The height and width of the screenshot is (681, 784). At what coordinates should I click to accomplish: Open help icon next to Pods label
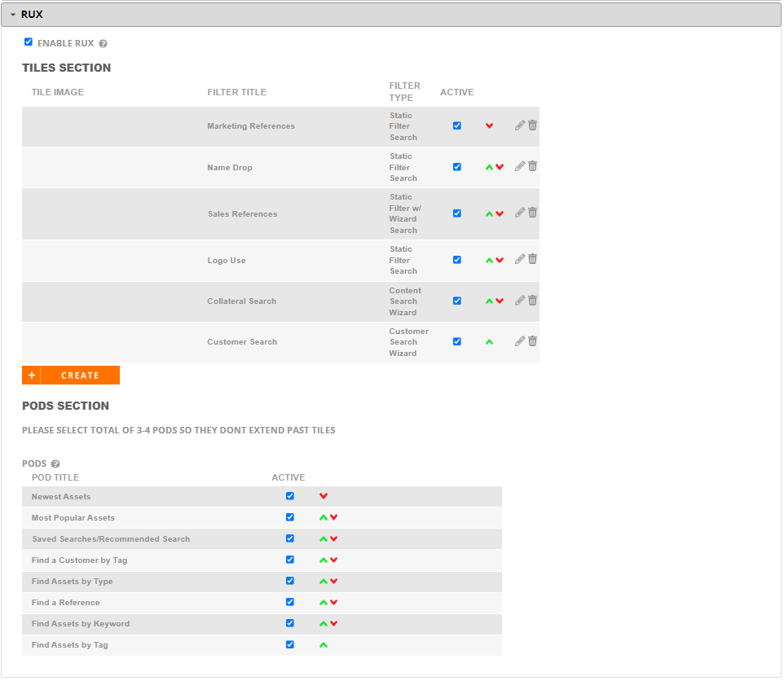tap(55, 464)
